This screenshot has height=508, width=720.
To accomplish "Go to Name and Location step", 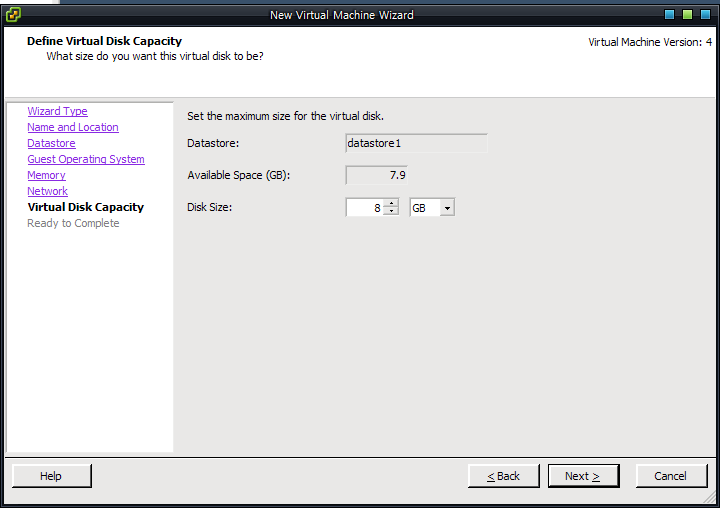I will [x=73, y=127].
